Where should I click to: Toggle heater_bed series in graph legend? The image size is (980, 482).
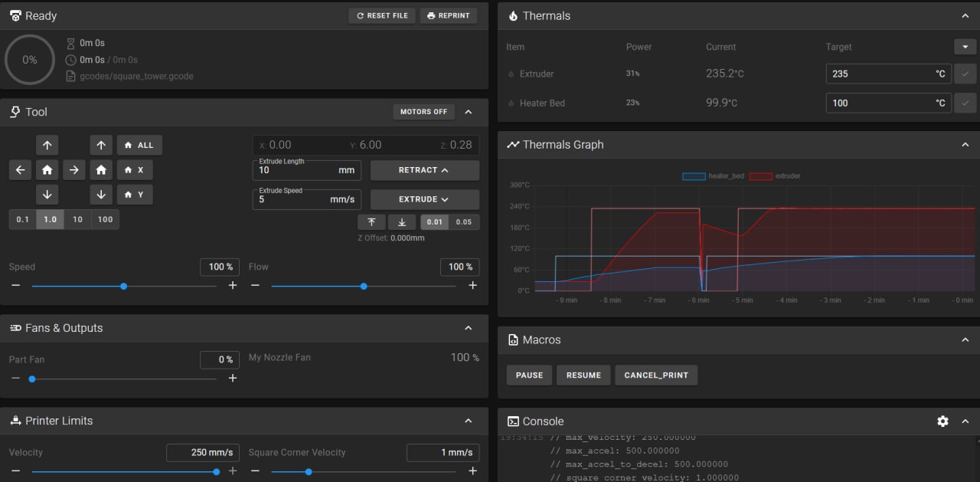point(713,176)
